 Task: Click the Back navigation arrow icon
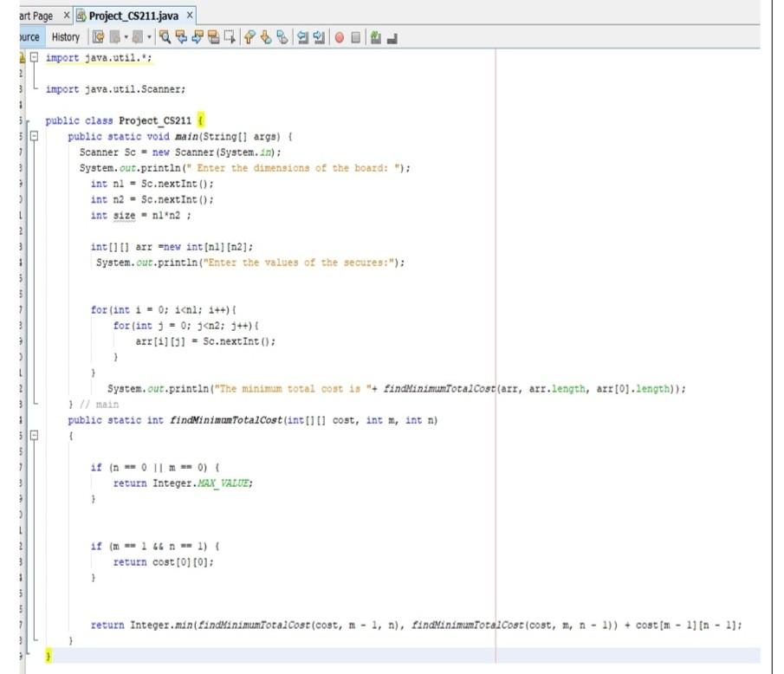[114, 37]
